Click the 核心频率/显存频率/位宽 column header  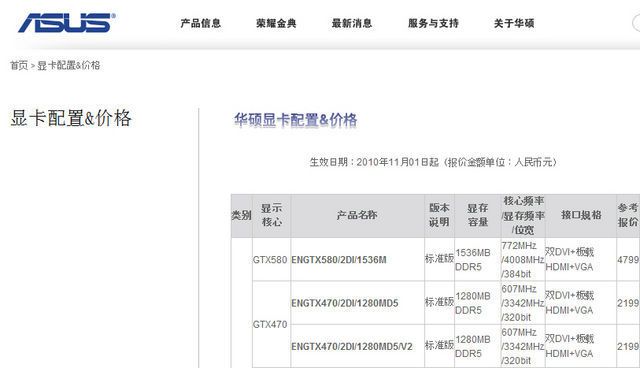523,215
